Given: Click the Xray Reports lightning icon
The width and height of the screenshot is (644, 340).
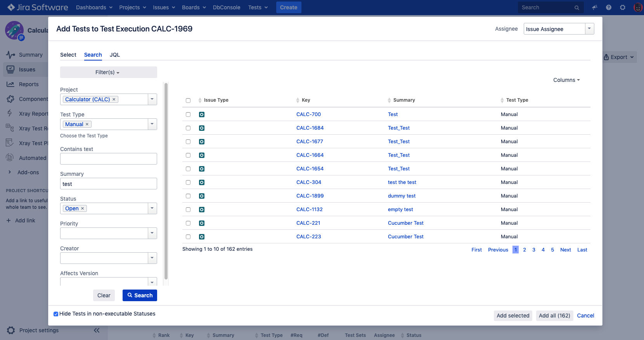Looking at the screenshot, I should point(10,113).
